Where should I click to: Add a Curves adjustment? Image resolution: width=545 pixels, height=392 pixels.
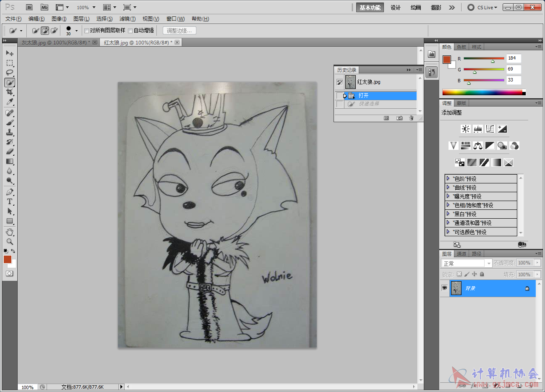tap(490, 129)
